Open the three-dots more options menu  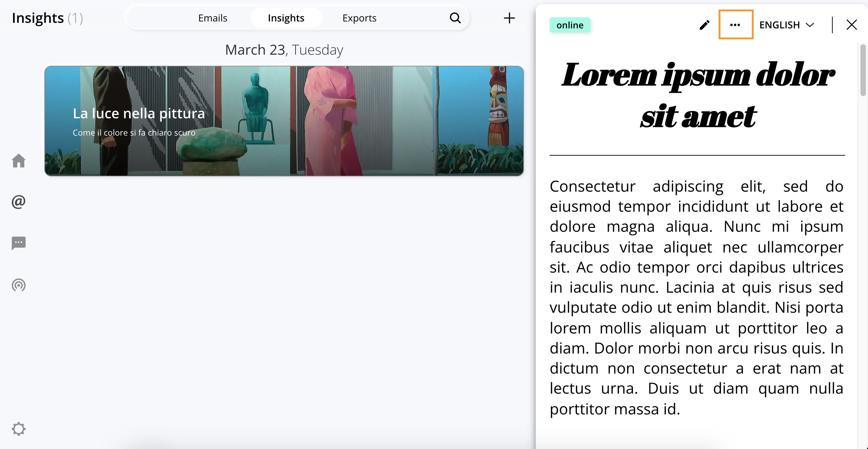pyautogui.click(x=736, y=25)
